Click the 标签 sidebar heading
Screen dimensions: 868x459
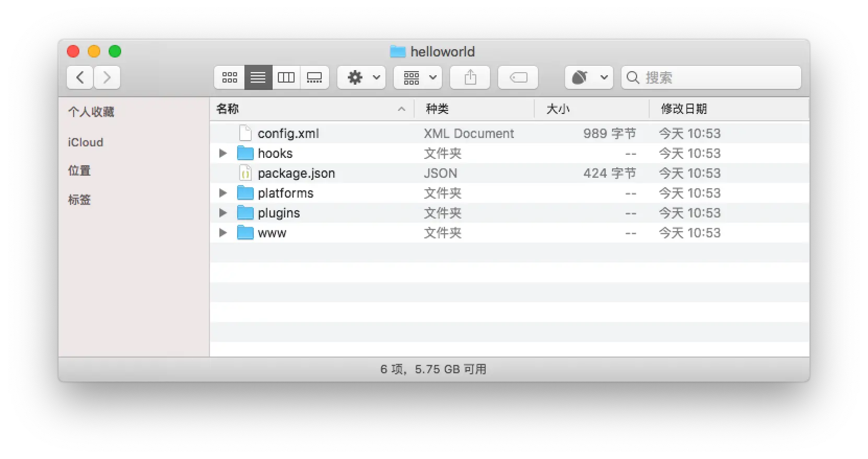[x=79, y=200]
